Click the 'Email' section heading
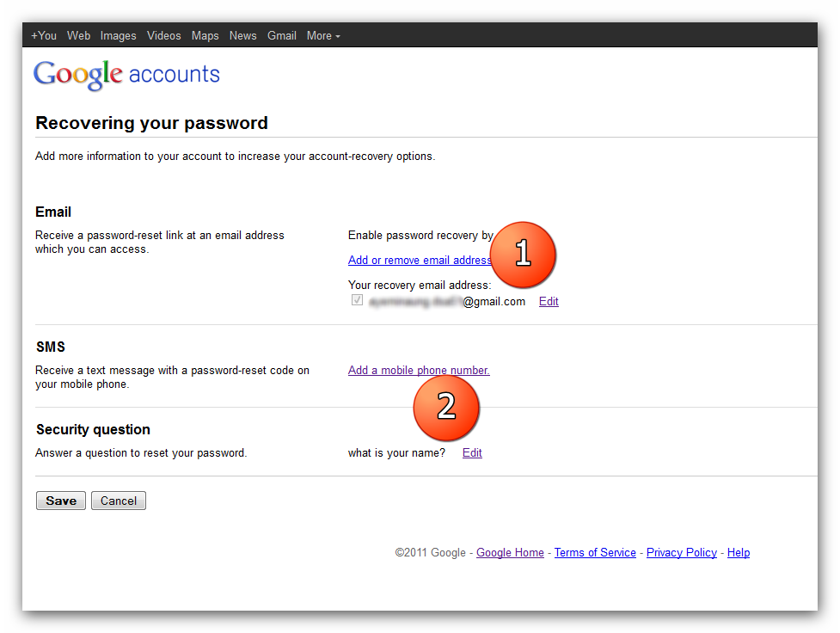Viewport: 840px width, 633px height. (53, 212)
